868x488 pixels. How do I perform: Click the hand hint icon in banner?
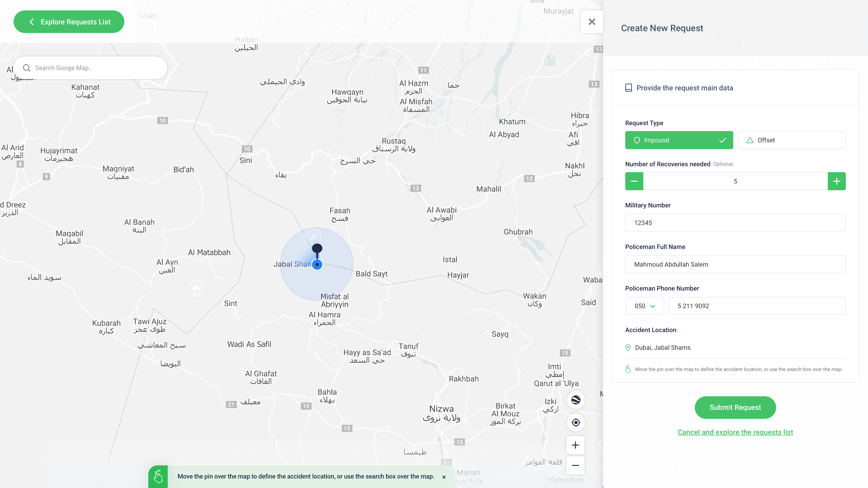(158, 476)
